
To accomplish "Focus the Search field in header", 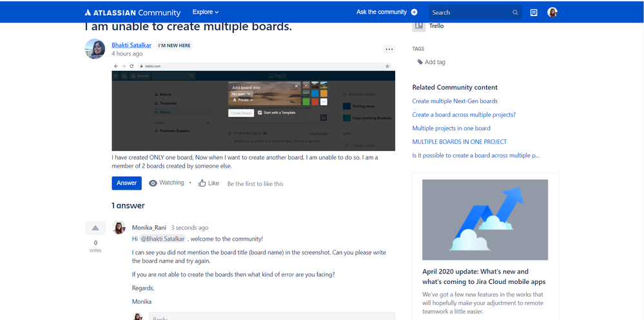I will coord(475,12).
